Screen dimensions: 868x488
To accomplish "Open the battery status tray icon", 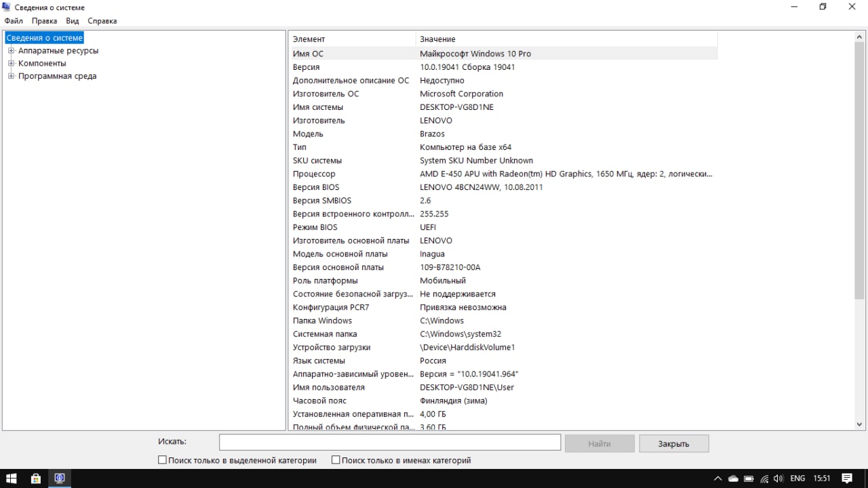I will pyautogui.click(x=749, y=478).
